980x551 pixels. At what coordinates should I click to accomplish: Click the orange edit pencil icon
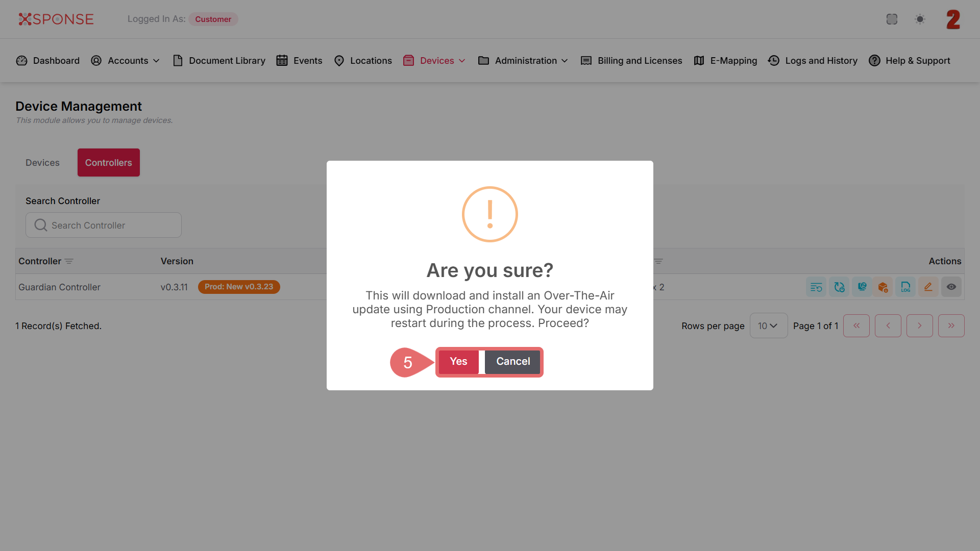(928, 287)
